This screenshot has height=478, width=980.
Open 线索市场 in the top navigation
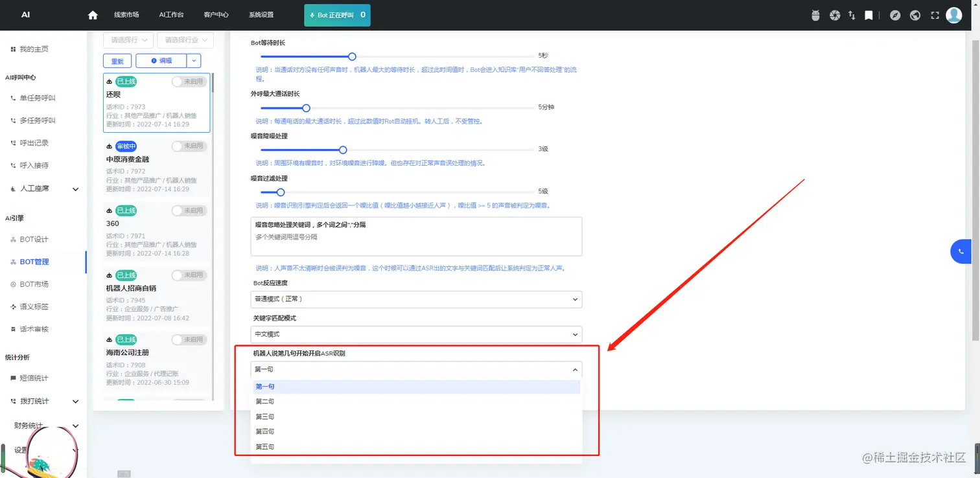pyautogui.click(x=126, y=15)
